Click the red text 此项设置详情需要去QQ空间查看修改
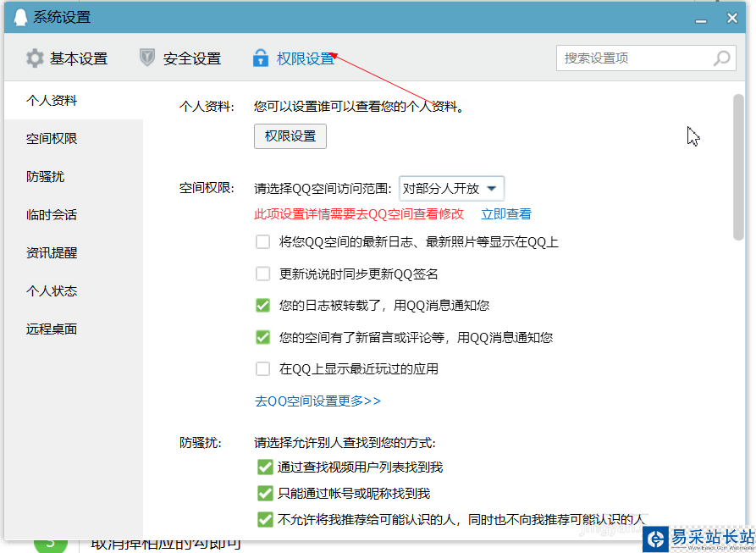 pos(359,214)
